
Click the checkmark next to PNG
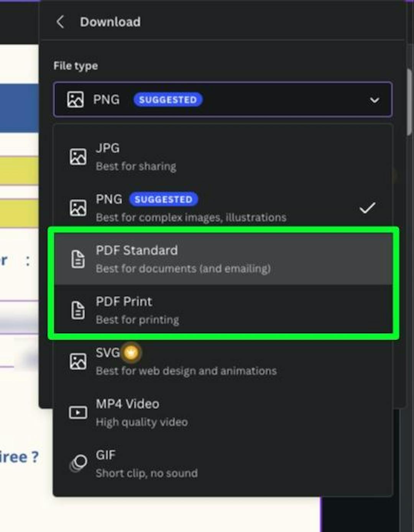pyautogui.click(x=367, y=207)
